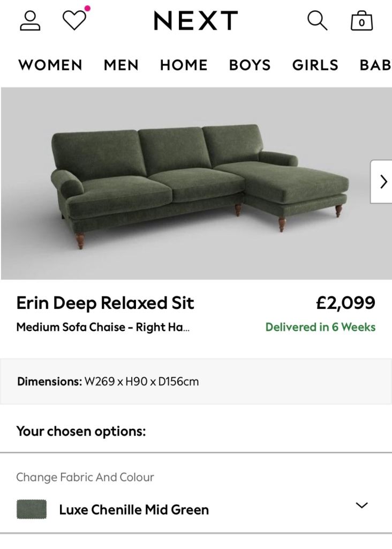The image size is (392, 549).
Task: Open the HOME department
Action: click(184, 65)
